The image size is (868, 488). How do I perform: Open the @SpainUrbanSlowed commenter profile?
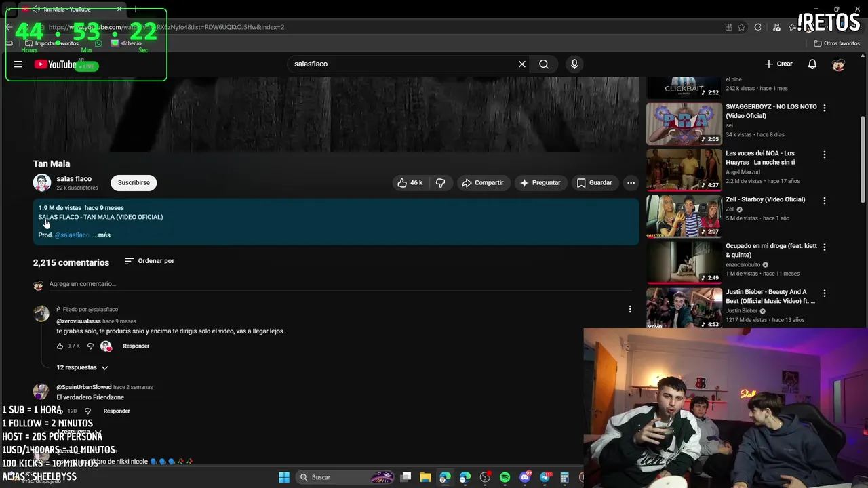pos(84,387)
